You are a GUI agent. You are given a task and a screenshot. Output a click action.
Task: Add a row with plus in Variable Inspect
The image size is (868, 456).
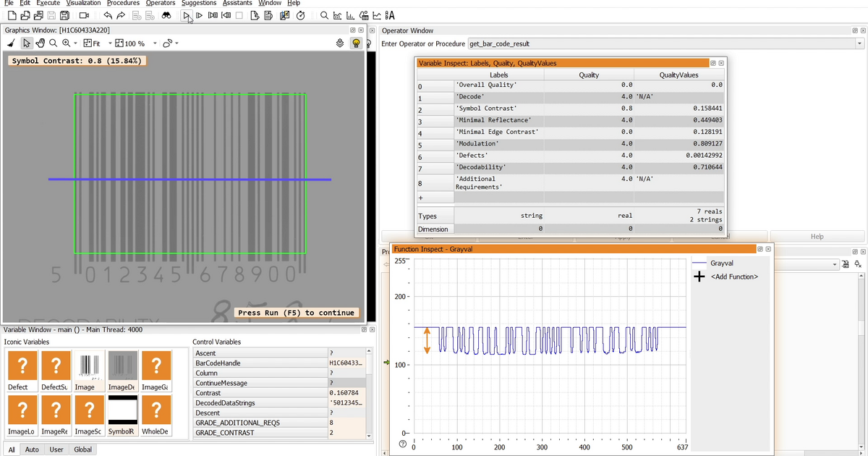[x=420, y=198]
